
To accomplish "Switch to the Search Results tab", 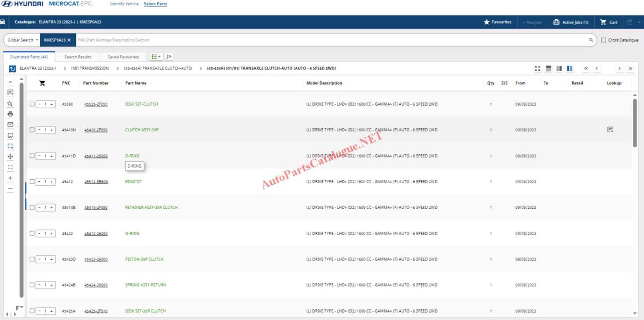I will tap(78, 57).
